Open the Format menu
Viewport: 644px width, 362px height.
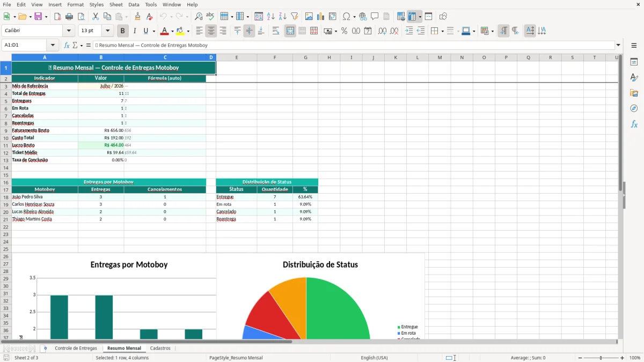click(75, 4)
